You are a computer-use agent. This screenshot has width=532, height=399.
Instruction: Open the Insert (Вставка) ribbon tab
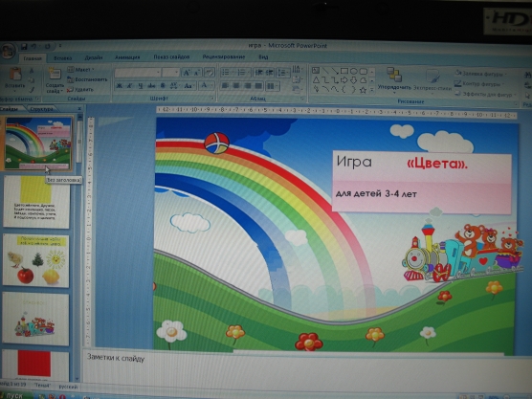(63, 58)
